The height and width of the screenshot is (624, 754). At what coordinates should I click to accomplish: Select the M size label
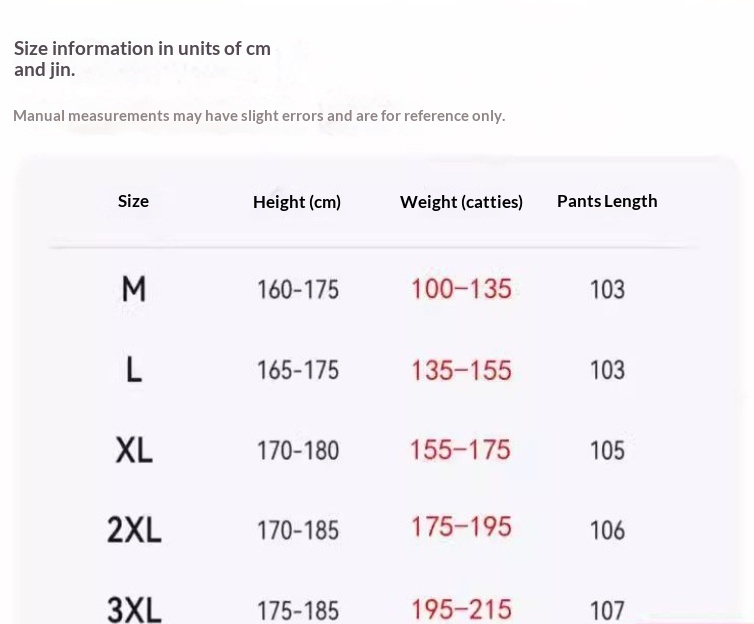click(134, 289)
